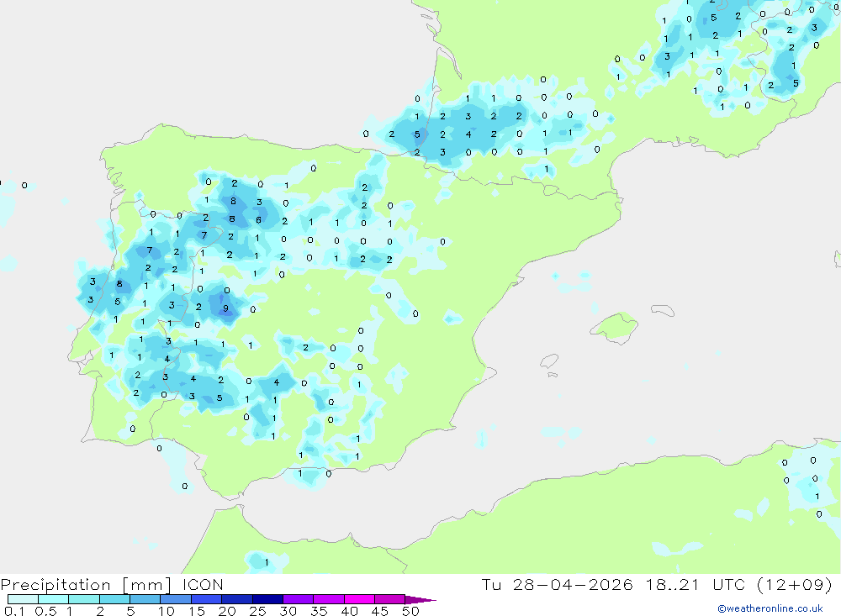Click the '40' legend scale label
The image size is (841, 616).
click(350, 611)
